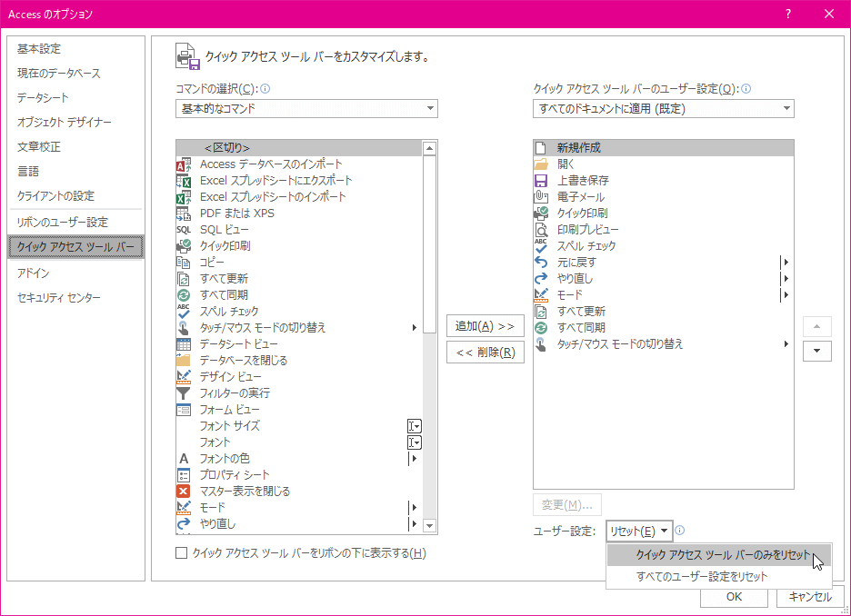
Task: Click データシート ビュー icon
Action: [x=184, y=344]
